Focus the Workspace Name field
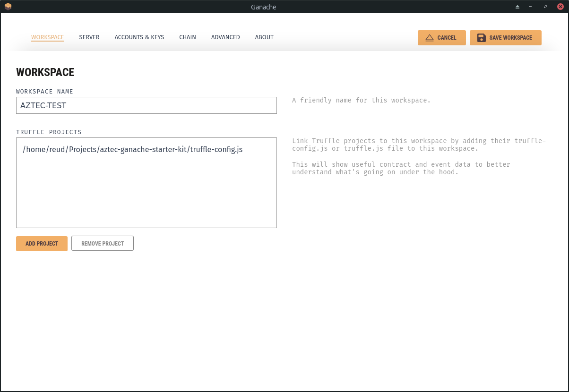 click(x=147, y=105)
